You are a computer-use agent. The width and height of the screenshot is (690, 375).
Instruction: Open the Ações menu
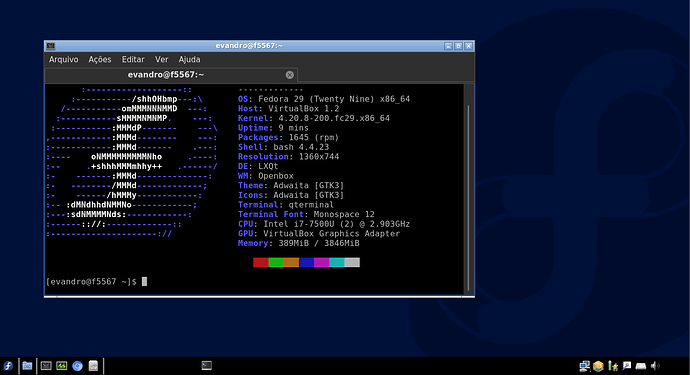(x=100, y=59)
